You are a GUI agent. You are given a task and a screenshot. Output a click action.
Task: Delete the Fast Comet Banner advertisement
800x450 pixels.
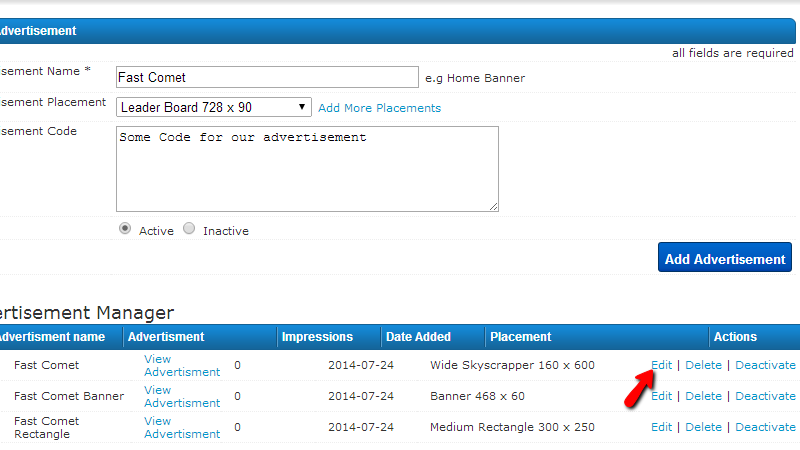click(x=704, y=396)
